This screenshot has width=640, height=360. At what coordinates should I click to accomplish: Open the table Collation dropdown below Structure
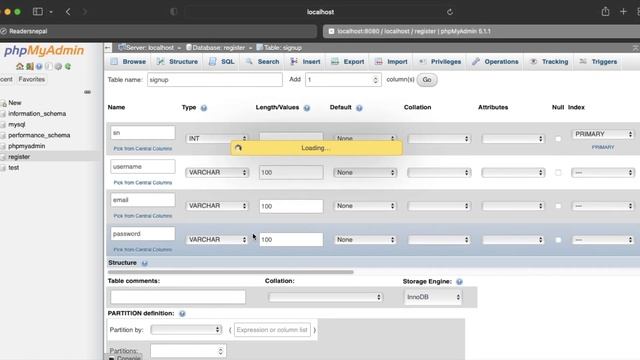coord(325,297)
